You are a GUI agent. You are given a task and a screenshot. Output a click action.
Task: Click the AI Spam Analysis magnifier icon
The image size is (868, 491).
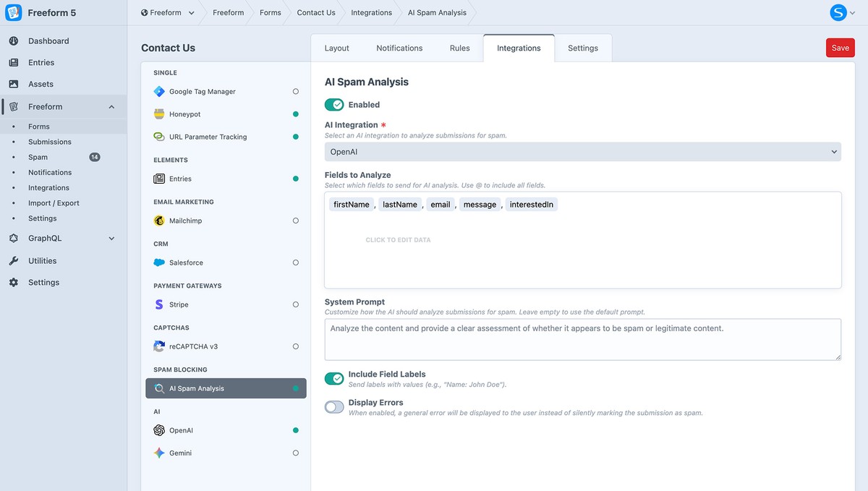click(x=159, y=388)
